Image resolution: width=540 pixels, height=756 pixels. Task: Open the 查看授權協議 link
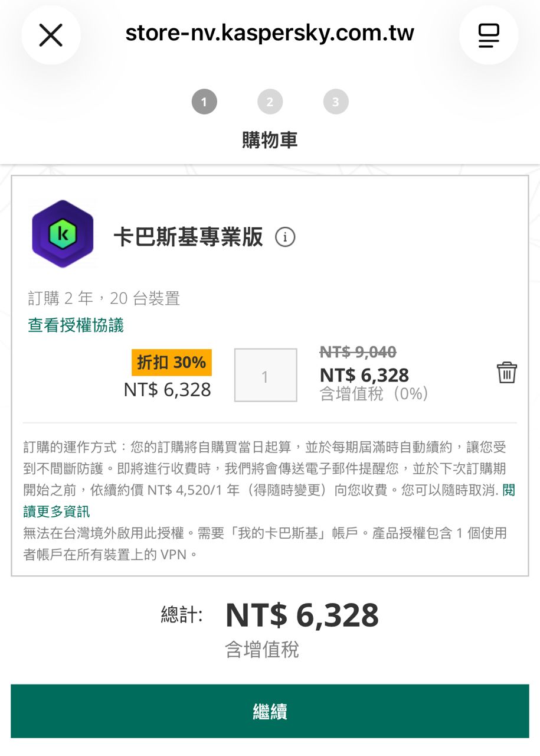pos(76,325)
